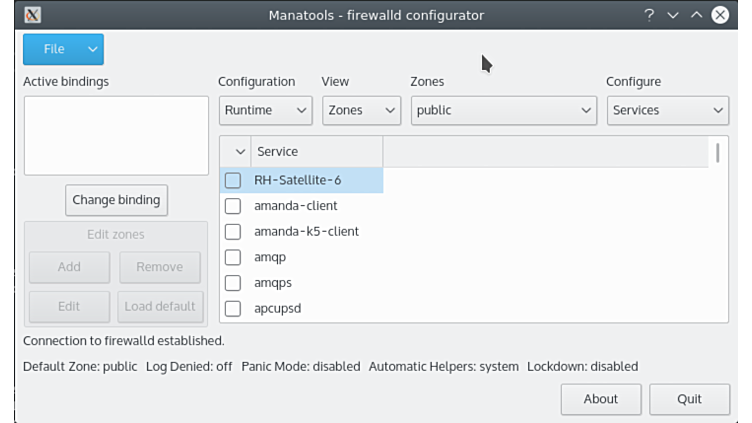Minimize the firewalld configurator window

(673, 15)
